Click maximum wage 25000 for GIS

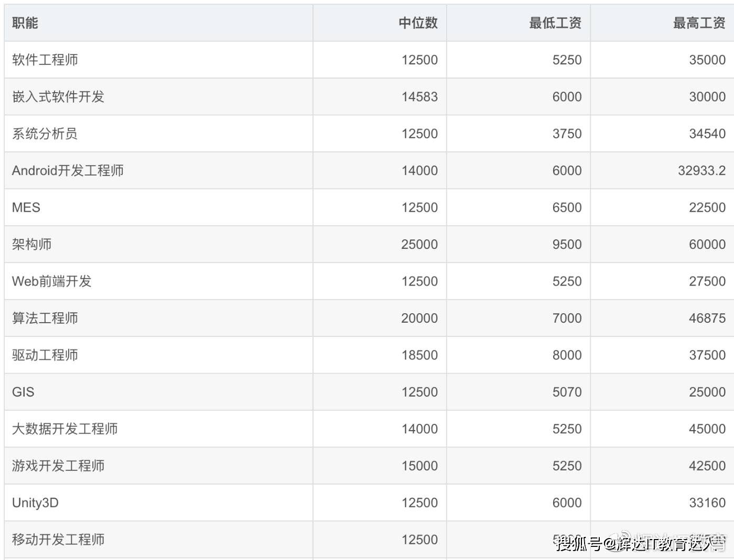(707, 392)
